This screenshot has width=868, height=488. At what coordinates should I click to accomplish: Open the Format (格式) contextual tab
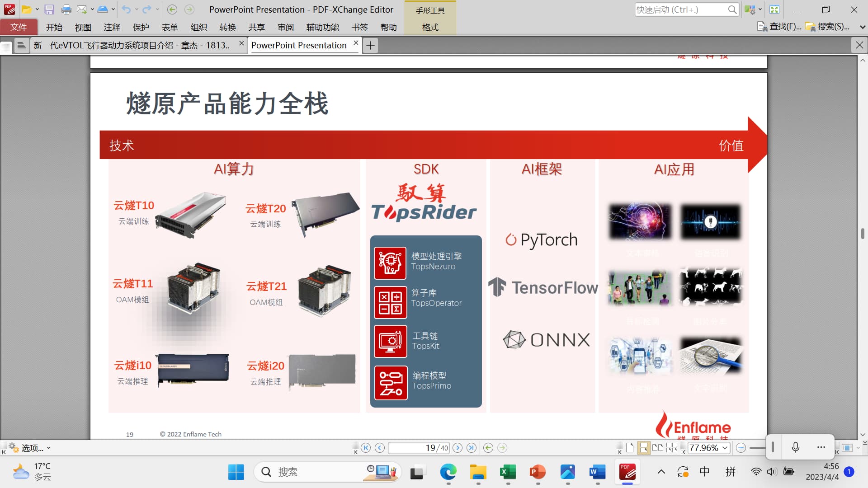tap(430, 27)
